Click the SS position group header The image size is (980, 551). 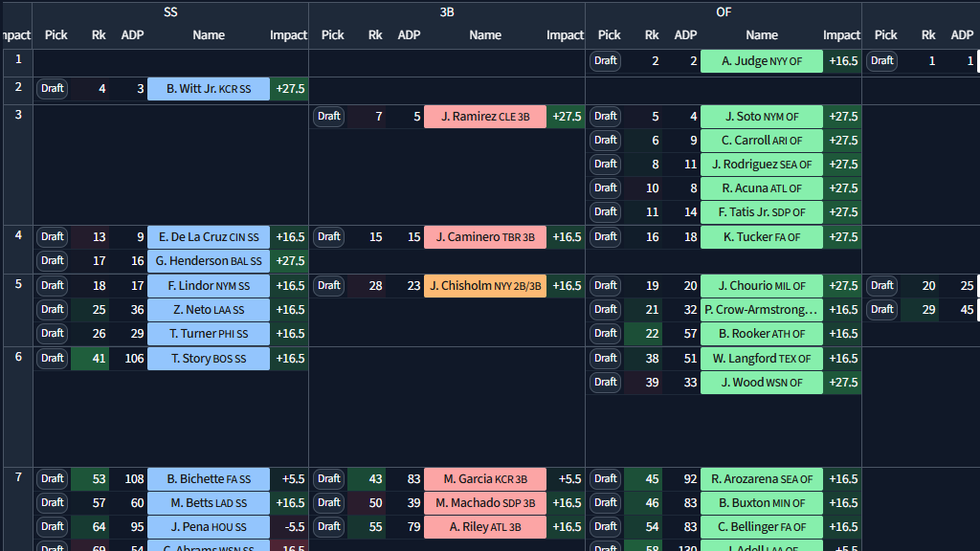[x=170, y=11]
